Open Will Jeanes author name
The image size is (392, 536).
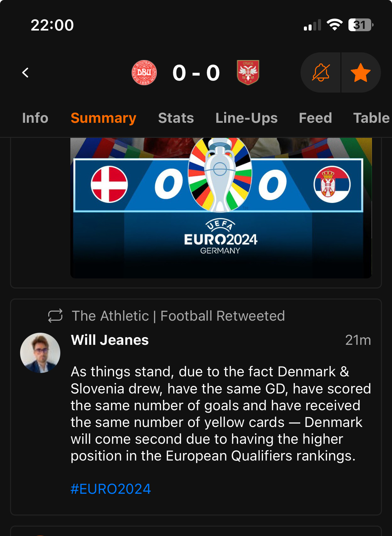coord(110,340)
